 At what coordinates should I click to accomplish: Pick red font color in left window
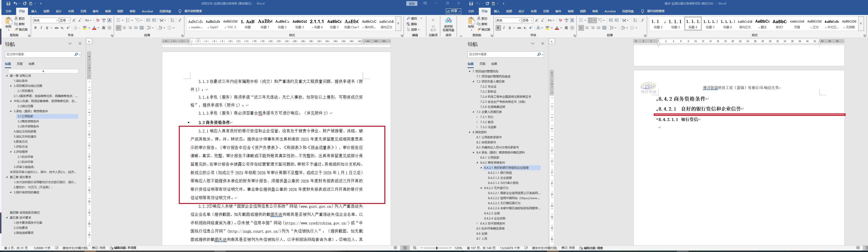coord(94,28)
